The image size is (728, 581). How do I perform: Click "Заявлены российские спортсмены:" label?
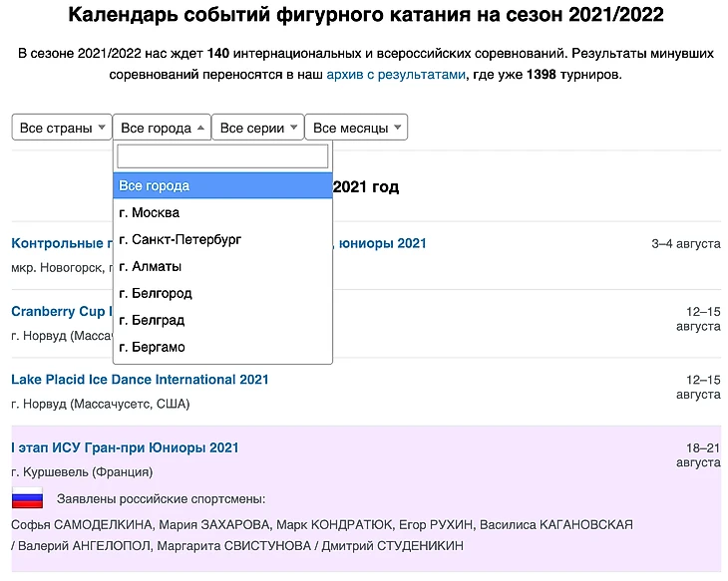162,499
